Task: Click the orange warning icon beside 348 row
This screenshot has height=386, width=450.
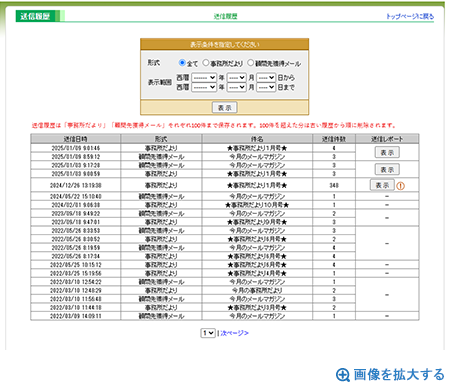Action: pos(400,186)
